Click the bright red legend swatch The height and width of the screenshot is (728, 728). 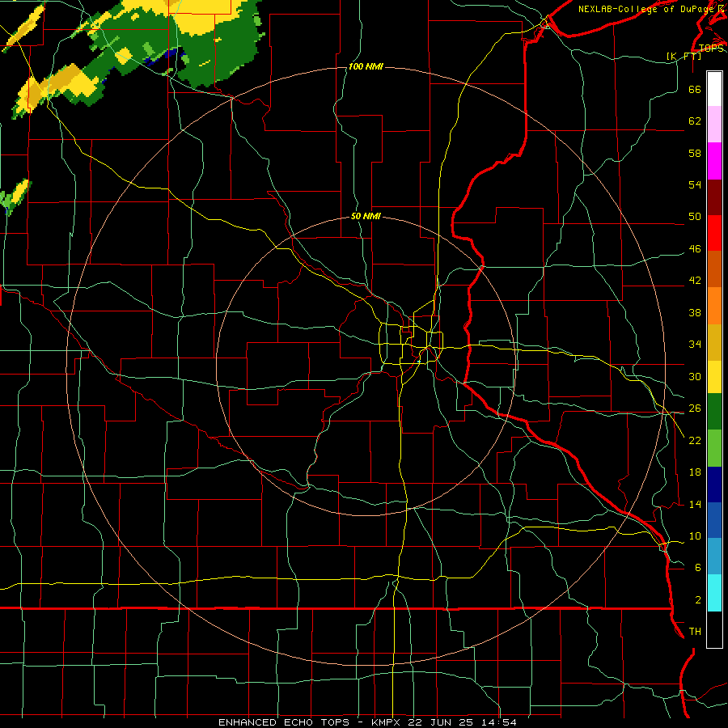(x=714, y=233)
